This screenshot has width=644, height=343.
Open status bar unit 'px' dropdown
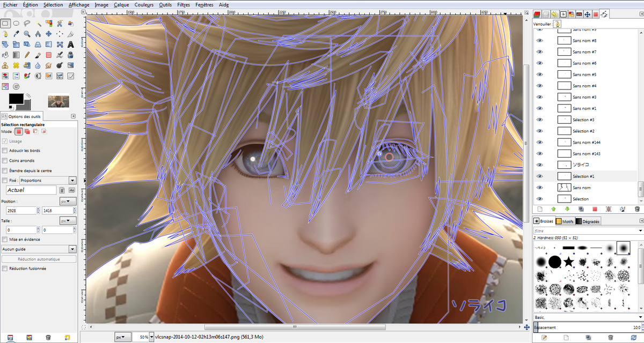point(122,337)
